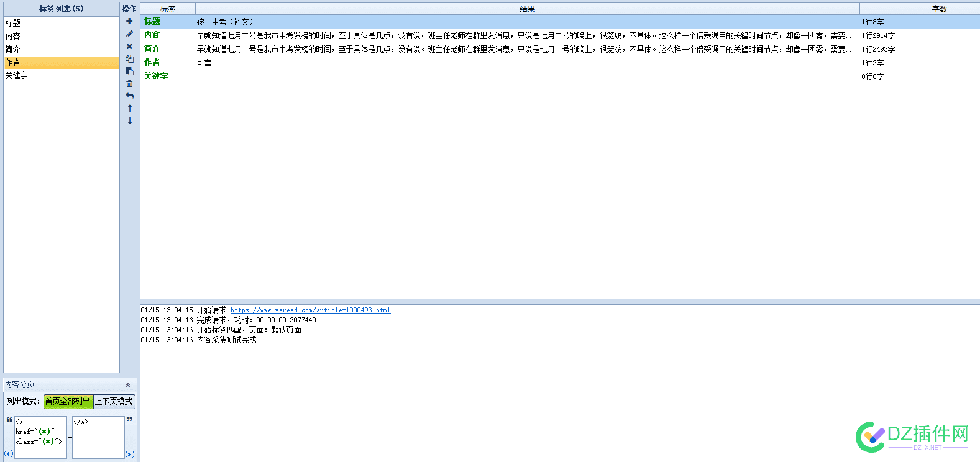This screenshot has height=462, width=980.
Task: Click the opening quote icon beside the start-string box
Action: pyautogui.click(x=9, y=420)
